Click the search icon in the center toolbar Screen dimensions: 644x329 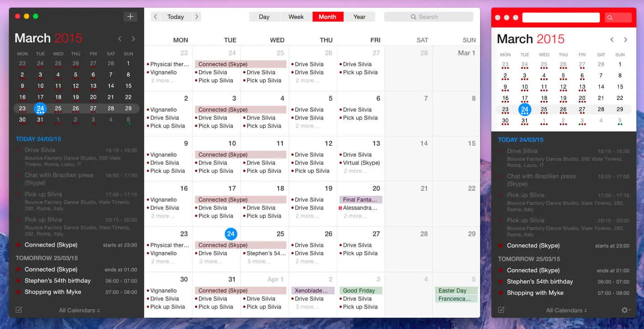(413, 17)
